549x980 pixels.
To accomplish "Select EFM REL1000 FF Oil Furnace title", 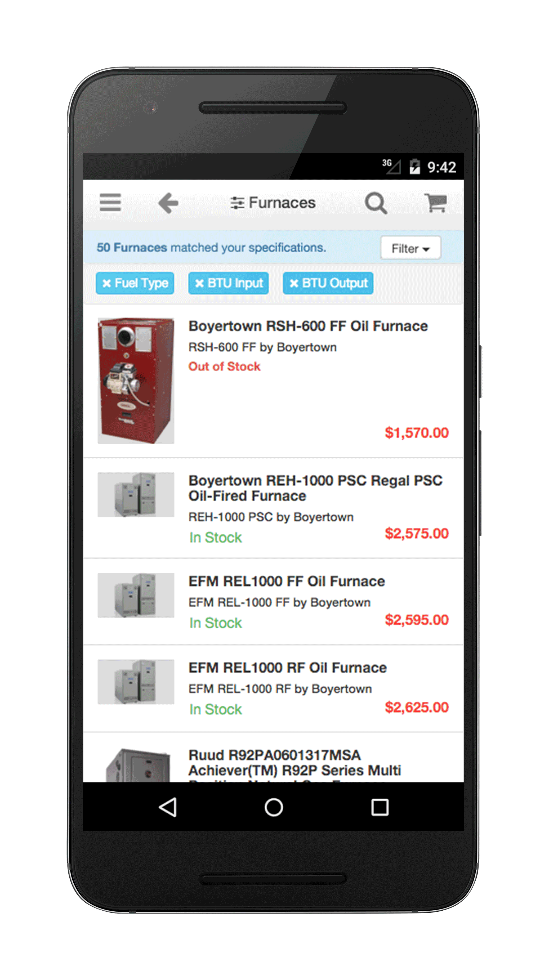I will tap(287, 581).
